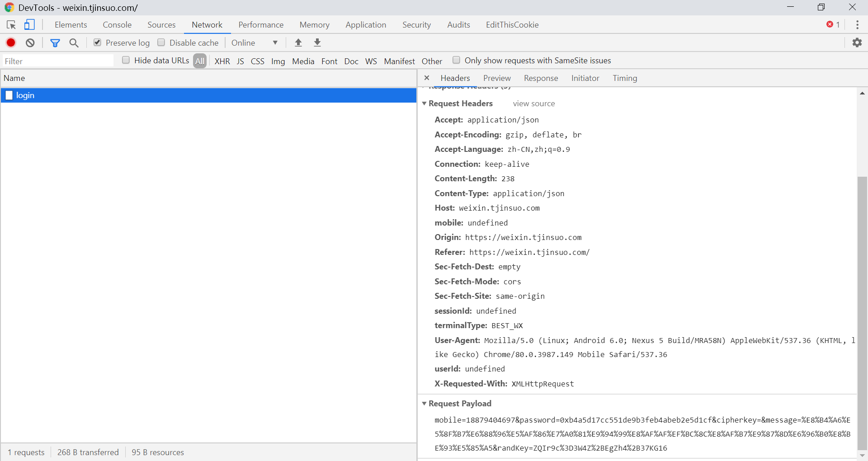Go to the Security panel
Image resolution: width=868 pixels, height=461 pixels.
point(417,25)
